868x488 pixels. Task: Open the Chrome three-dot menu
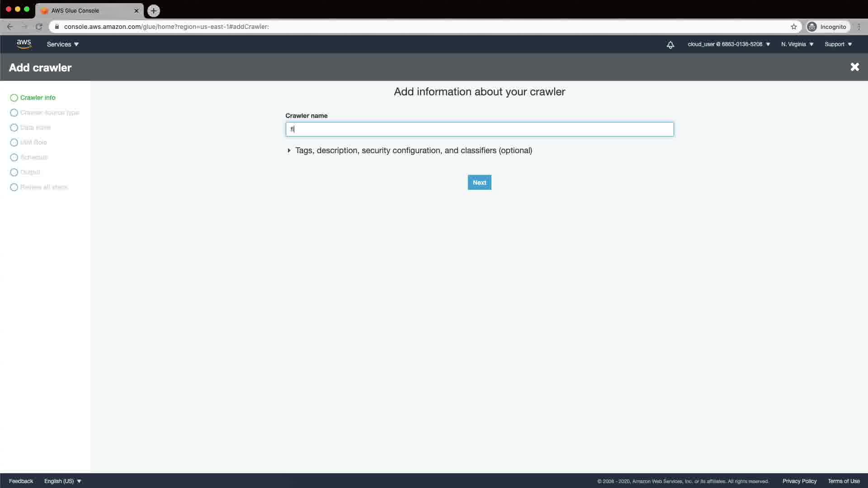pos(859,27)
